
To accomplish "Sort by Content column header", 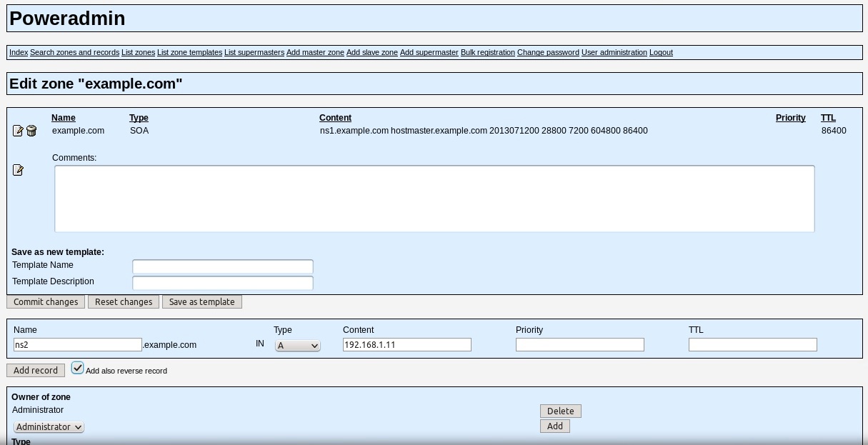I will click(x=335, y=118).
